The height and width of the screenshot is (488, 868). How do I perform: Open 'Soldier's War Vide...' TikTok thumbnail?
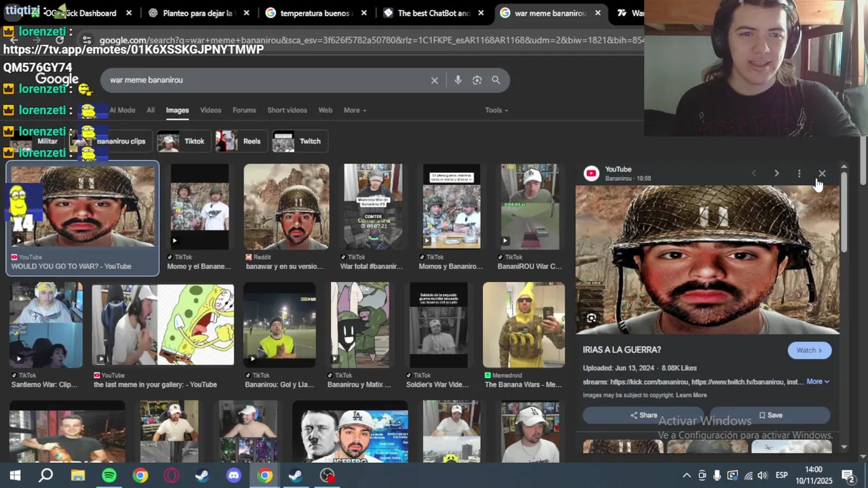coord(439,325)
